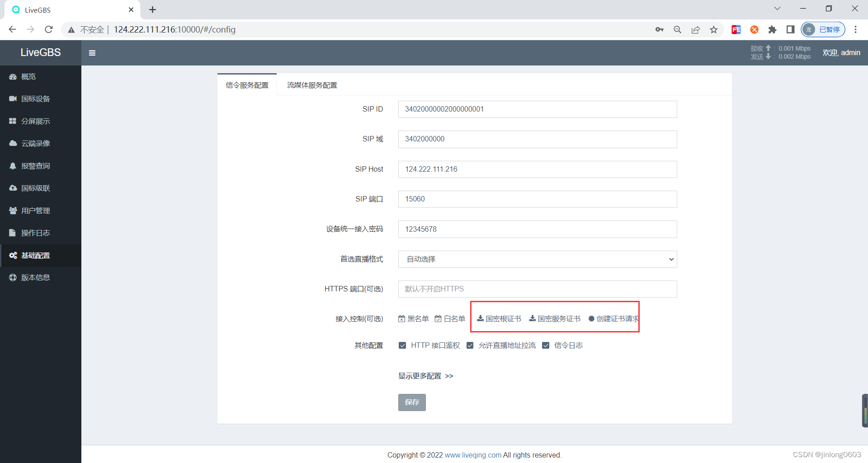Open the browser extensions puzzle icon

[772, 29]
